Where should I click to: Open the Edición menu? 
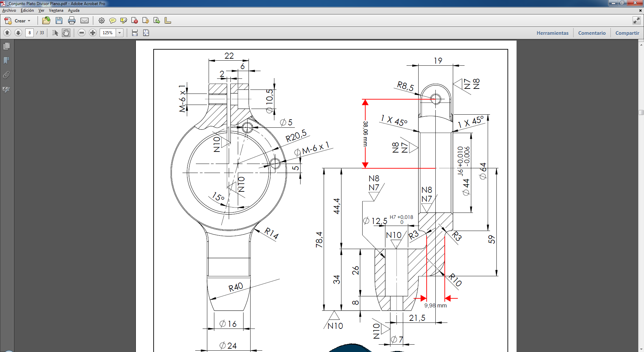coord(27,10)
